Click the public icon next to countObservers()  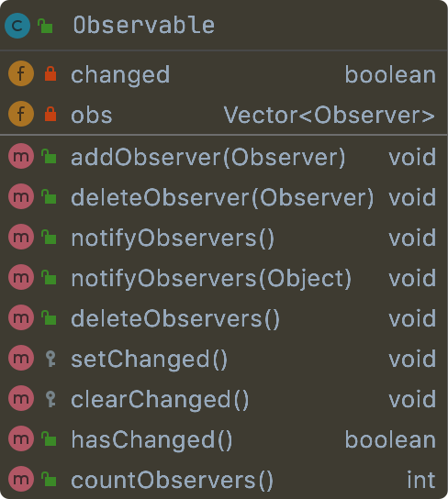click(x=49, y=479)
